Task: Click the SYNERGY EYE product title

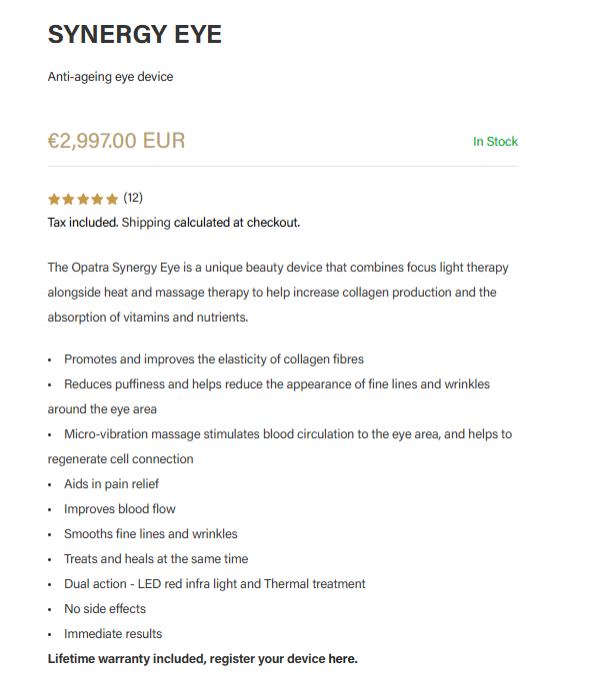Action: coord(135,34)
